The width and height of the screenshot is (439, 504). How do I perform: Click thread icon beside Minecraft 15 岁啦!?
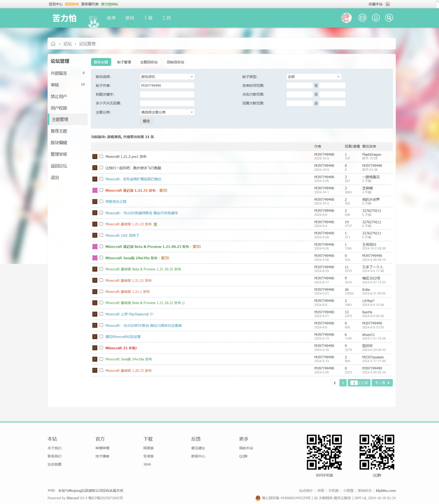click(95, 348)
